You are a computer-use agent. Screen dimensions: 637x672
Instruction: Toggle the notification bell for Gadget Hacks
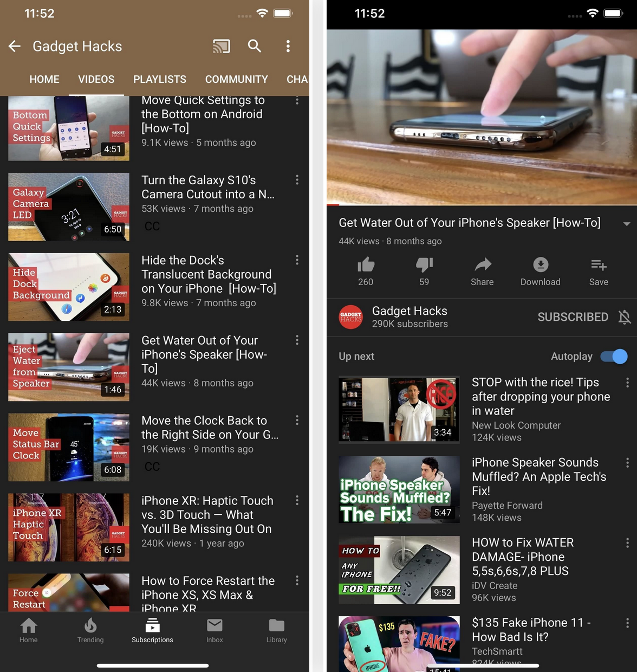[625, 317]
